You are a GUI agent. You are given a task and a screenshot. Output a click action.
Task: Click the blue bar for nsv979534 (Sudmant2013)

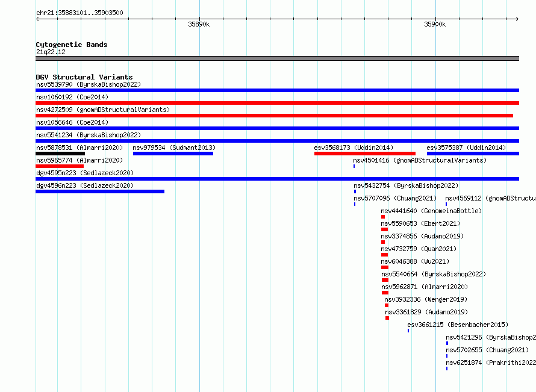point(173,154)
